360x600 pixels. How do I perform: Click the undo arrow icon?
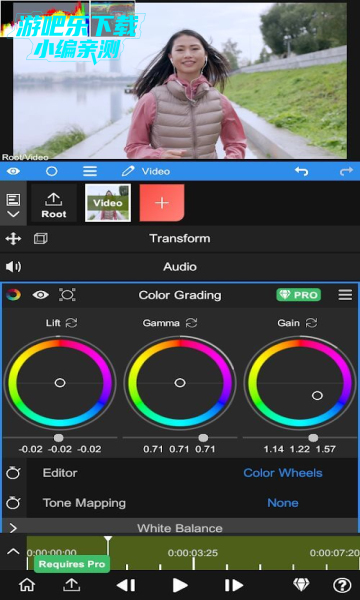coord(301,171)
